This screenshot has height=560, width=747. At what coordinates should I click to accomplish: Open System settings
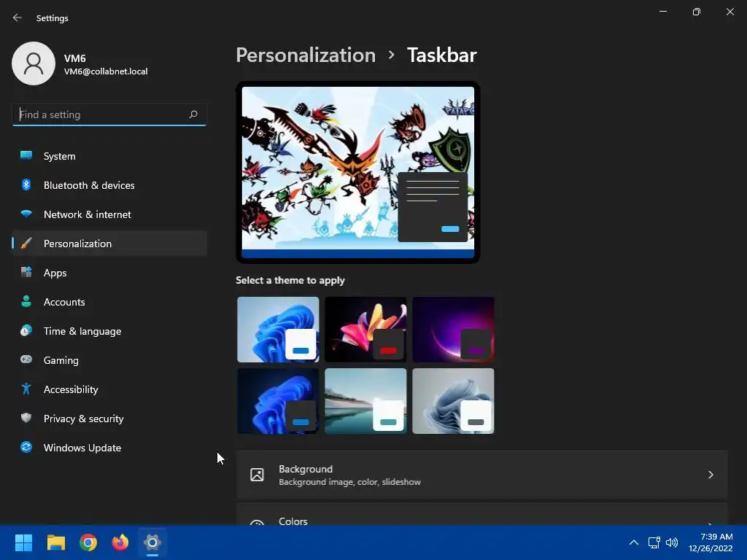[x=109, y=156]
